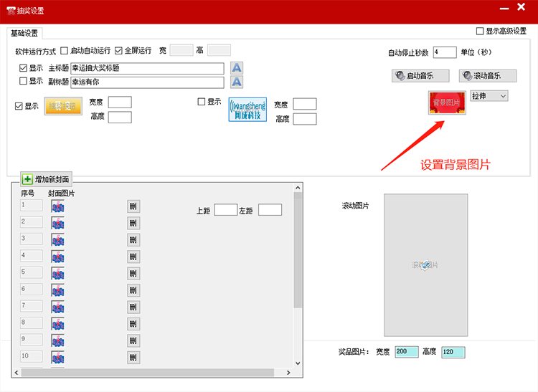This screenshot has height=392, width=538.
Task: Click the wangsheng logo image
Action: 247,110
